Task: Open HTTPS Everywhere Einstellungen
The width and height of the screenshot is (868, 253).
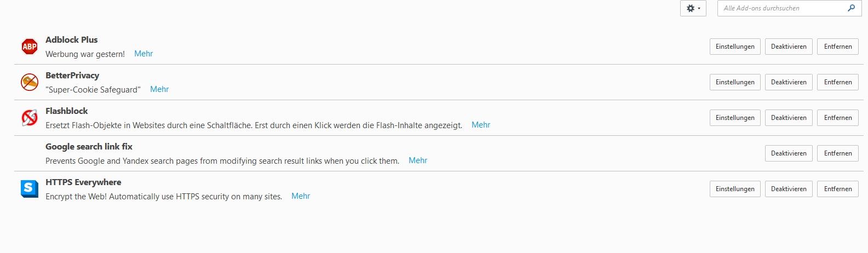Action: 735,189
